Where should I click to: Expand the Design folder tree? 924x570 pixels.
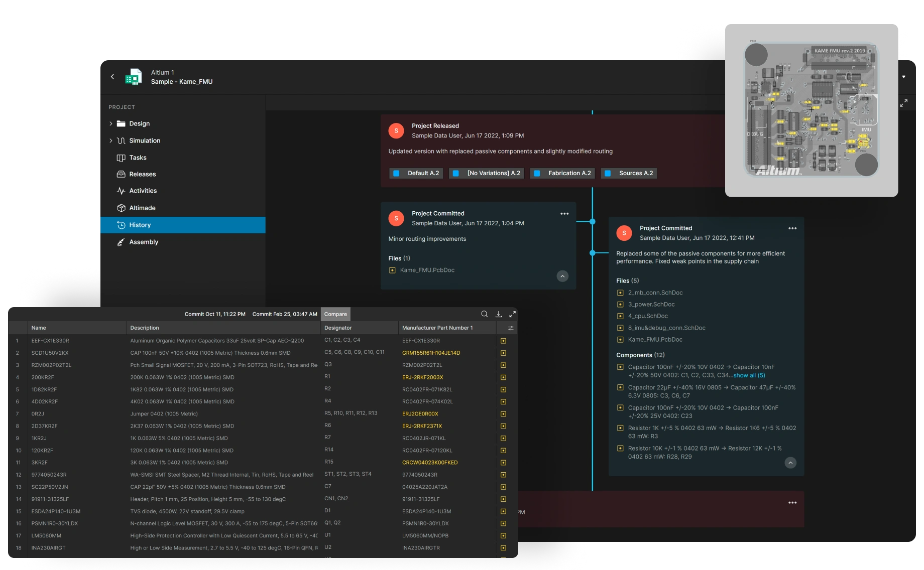coord(111,124)
